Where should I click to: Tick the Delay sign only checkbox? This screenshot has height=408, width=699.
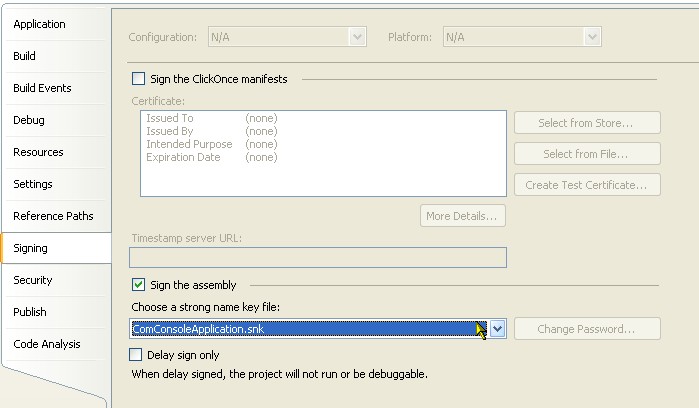(x=136, y=354)
